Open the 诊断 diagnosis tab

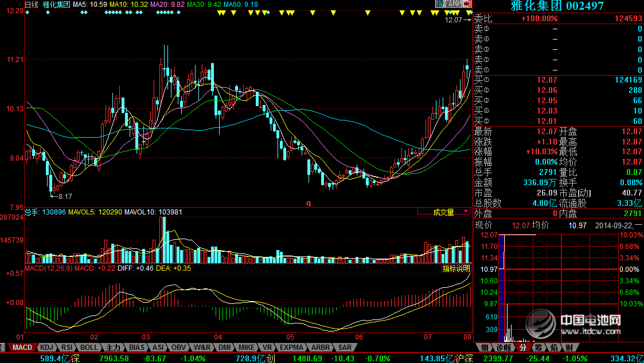[x=503, y=348]
